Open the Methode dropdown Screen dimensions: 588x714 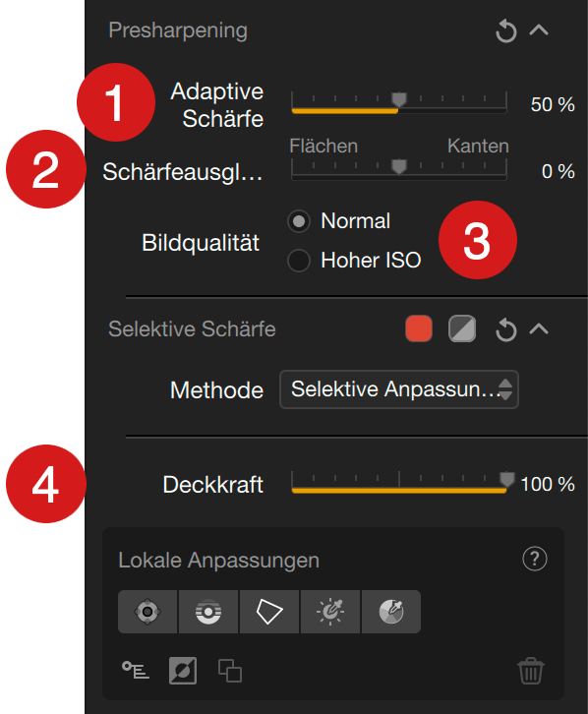[399, 389]
